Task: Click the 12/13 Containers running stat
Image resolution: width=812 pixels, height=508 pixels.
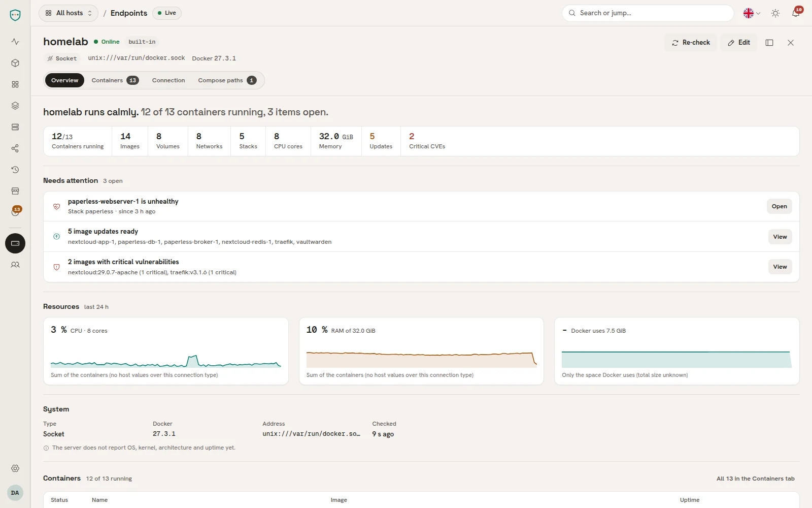Action: point(78,141)
